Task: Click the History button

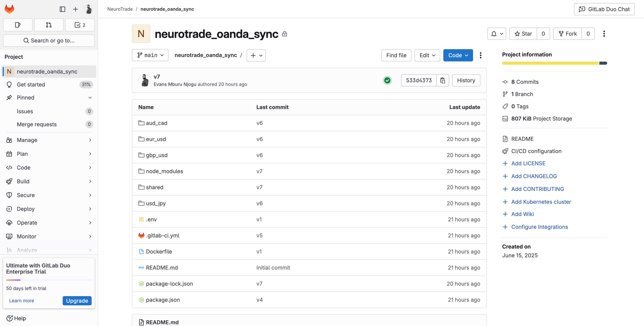Action: pyautogui.click(x=466, y=80)
